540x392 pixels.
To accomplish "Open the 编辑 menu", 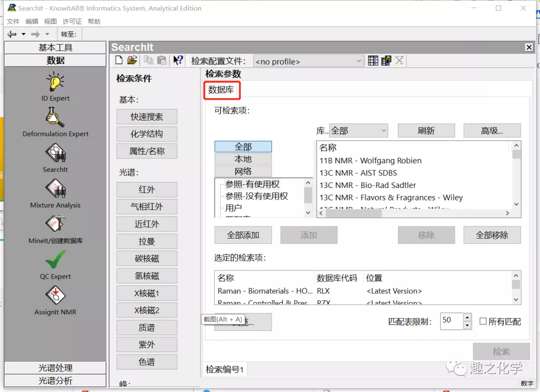I will point(31,21).
